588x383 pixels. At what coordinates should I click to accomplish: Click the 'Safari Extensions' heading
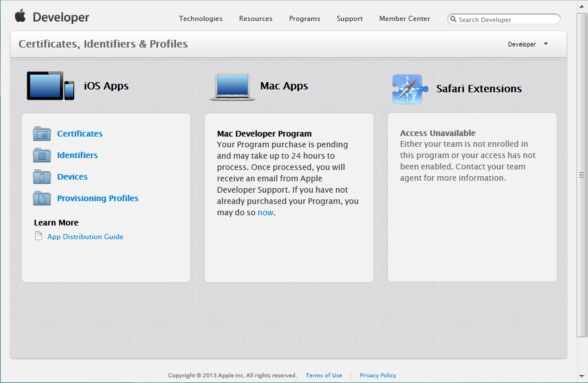click(x=479, y=89)
